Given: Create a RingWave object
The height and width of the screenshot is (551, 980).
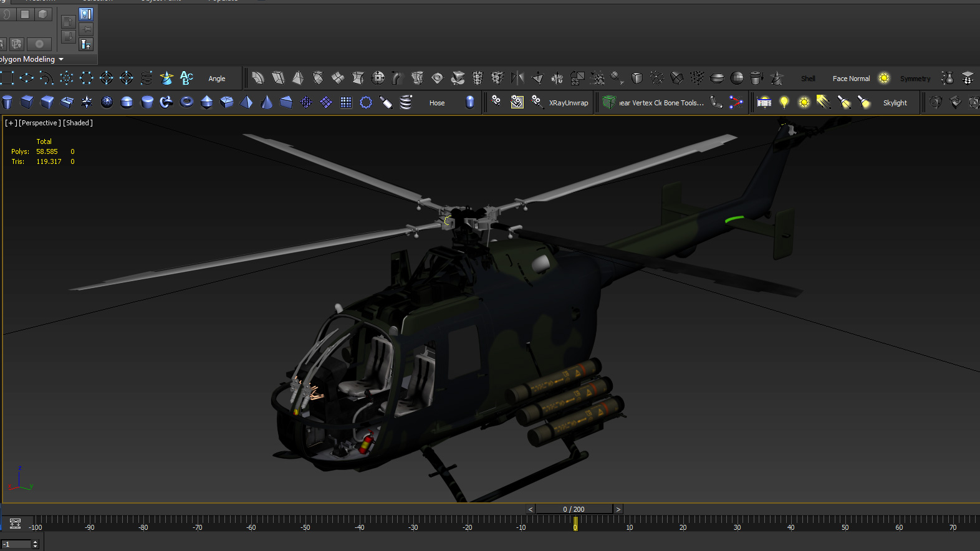Looking at the screenshot, I should [367, 102].
